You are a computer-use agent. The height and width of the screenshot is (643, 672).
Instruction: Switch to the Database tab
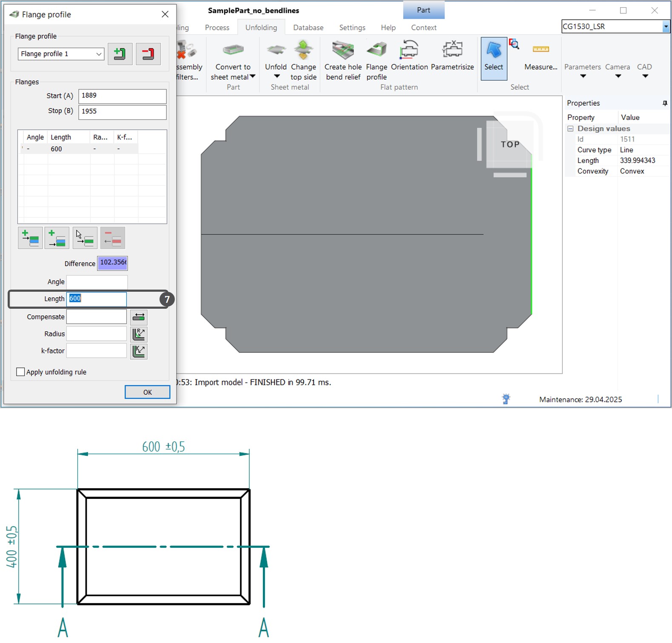(308, 28)
